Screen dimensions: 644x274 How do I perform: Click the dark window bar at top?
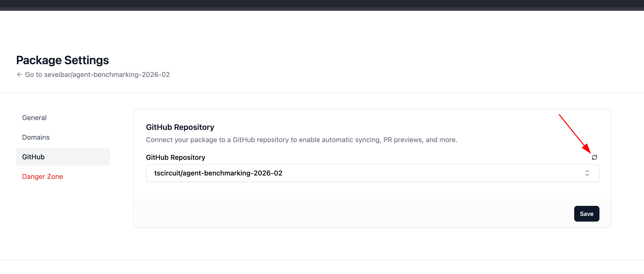click(x=322, y=3)
